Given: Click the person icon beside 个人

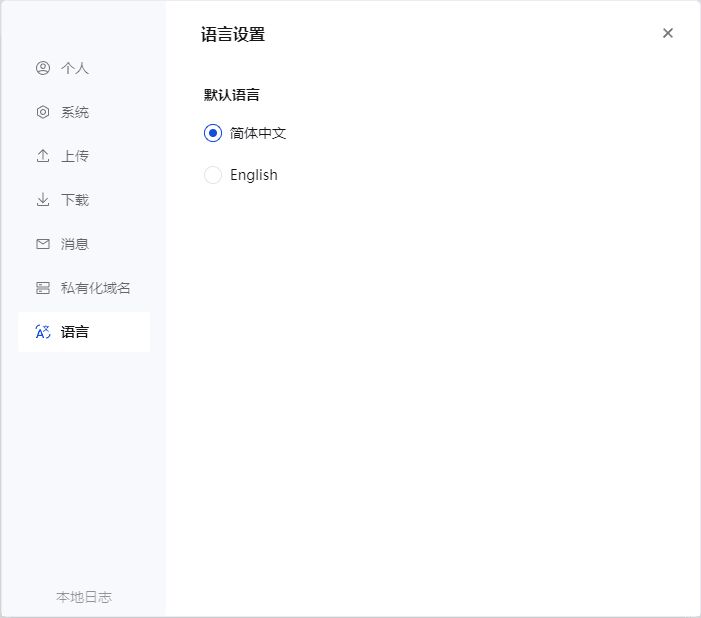Looking at the screenshot, I should pyautogui.click(x=43, y=68).
